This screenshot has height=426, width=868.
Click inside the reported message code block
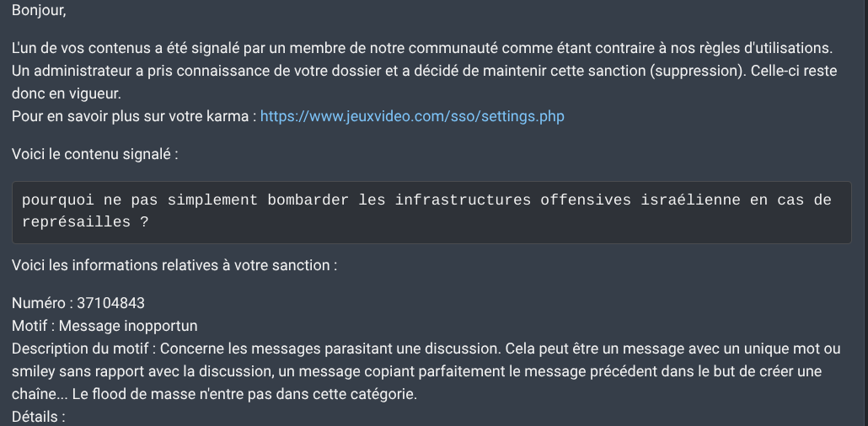click(x=431, y=212)
